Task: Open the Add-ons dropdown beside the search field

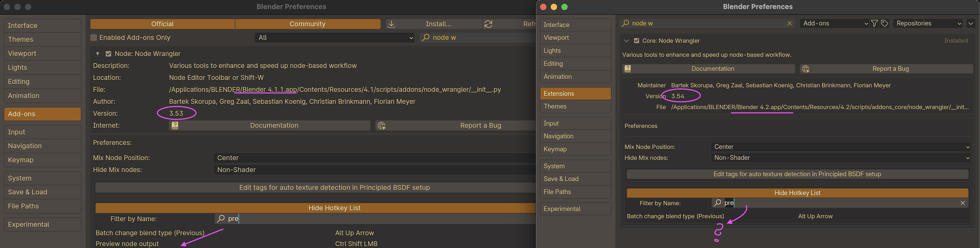Action: pyautogui.click(x=835, y=24)
